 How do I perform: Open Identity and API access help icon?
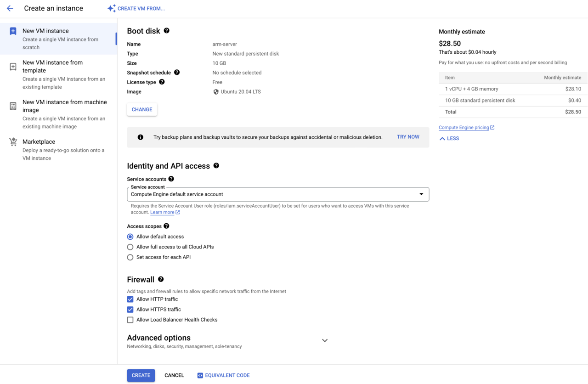(x=216, y=166)
